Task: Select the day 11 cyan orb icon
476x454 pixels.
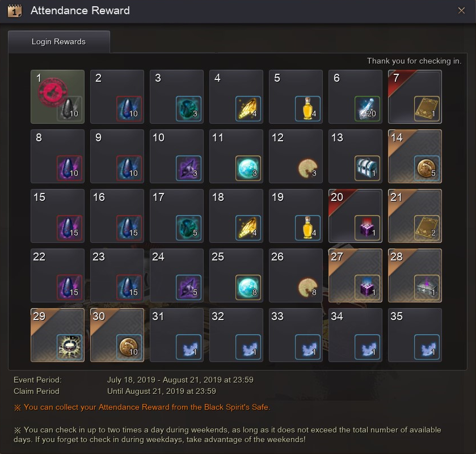Action: pos(248,168)
